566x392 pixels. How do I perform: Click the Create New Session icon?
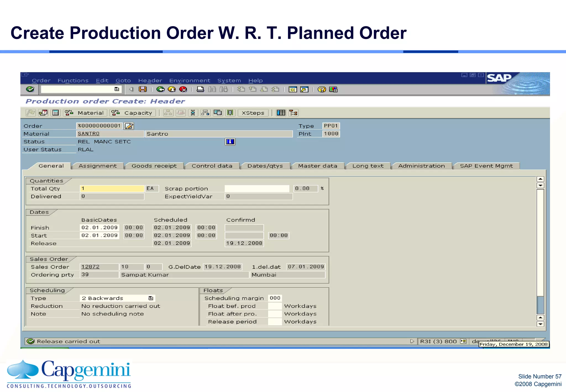coord(293,89)
